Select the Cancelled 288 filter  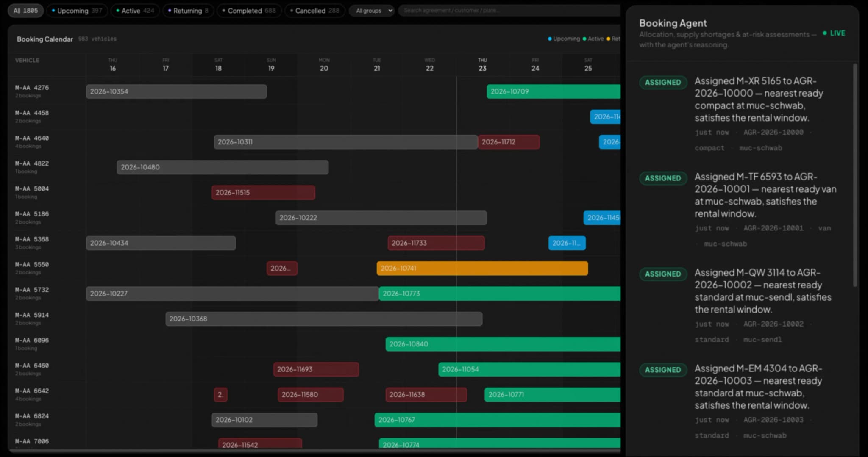tap(314, 11)
